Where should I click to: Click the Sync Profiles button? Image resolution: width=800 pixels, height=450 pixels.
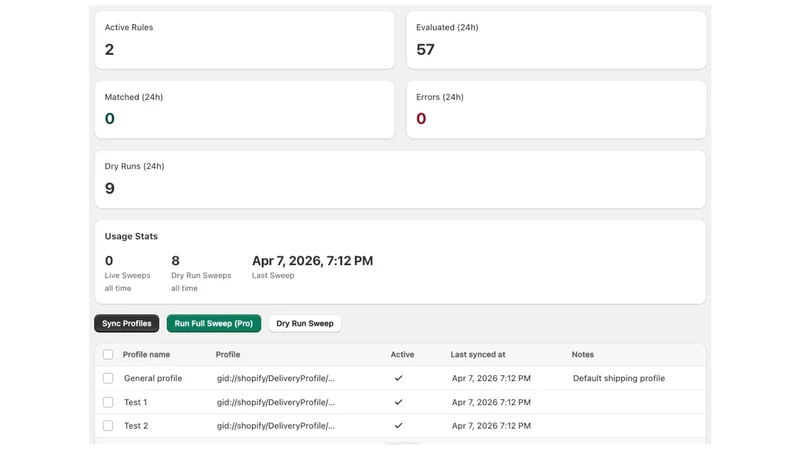click(127, 323)
